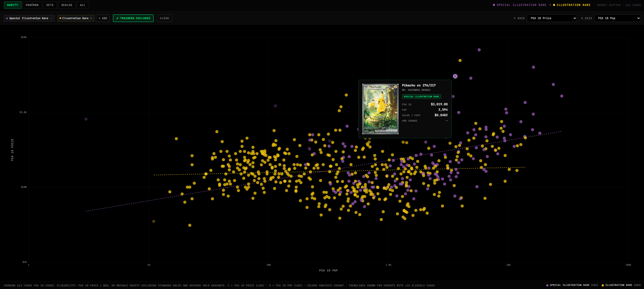Click the PSA 10 POP x-axis title

pos(328,271)
